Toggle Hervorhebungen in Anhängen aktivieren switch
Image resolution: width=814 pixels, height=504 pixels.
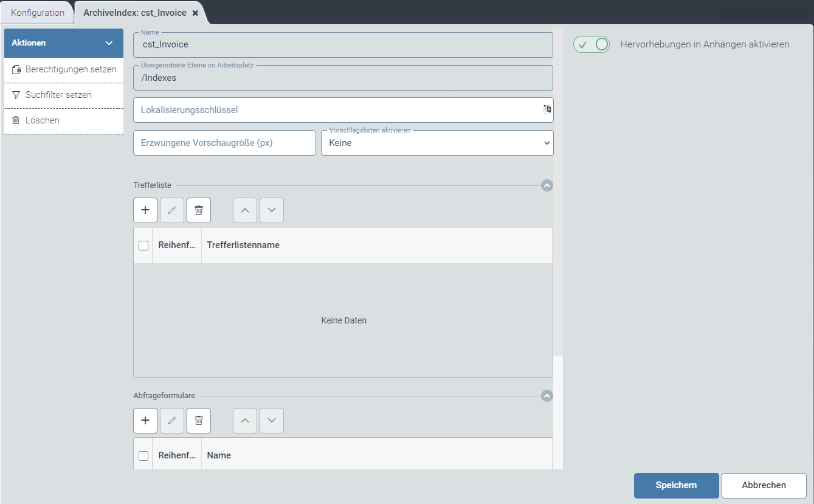pos(592,44)
